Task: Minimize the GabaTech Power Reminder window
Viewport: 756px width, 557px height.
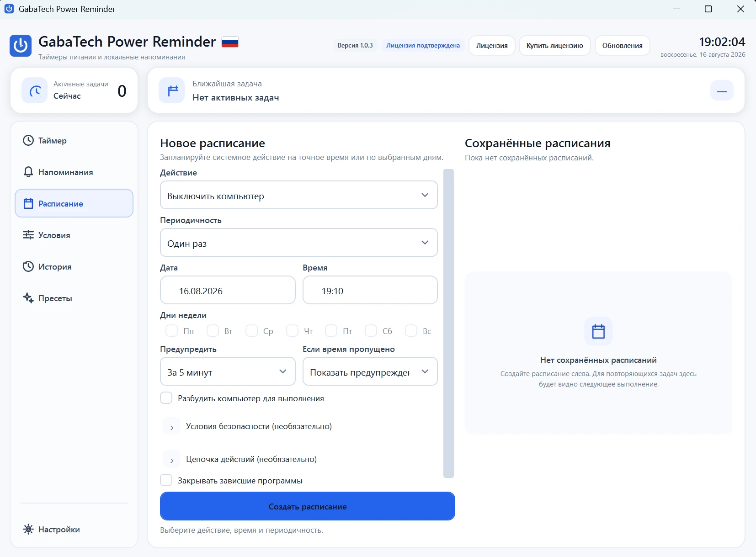Action: click(x=677, y=9)
